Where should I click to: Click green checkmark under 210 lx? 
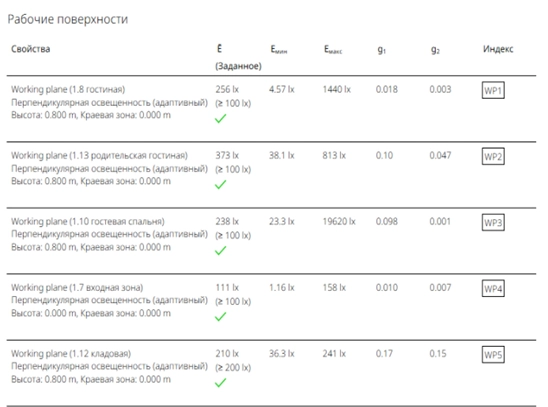click(x=221, y=383)
